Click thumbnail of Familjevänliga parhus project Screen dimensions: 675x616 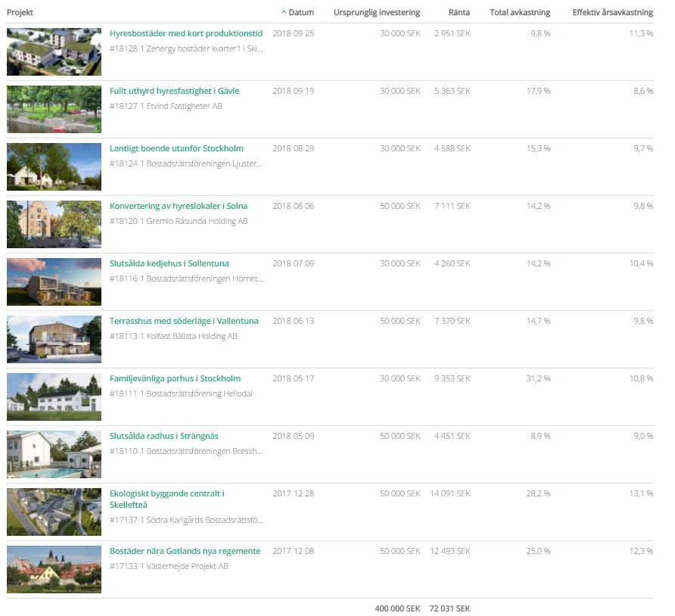(54, 397)
